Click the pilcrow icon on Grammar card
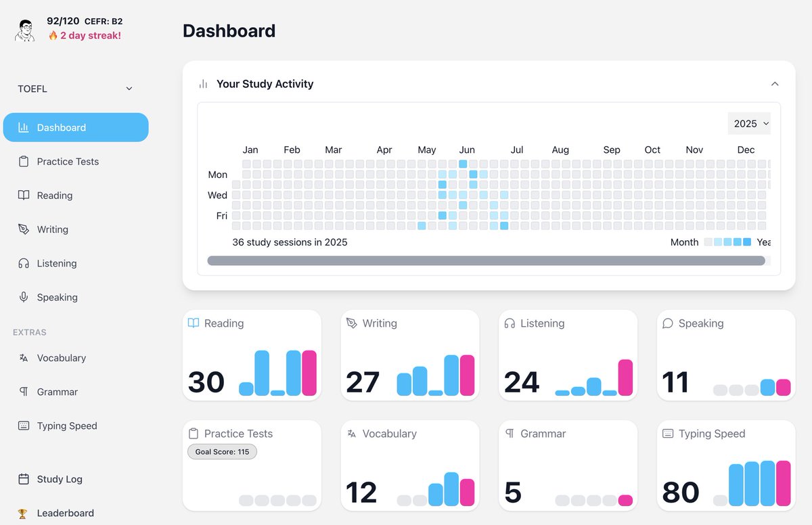This screenshot has width=812, height=525. pyautogui.click(x=510, y=433)
